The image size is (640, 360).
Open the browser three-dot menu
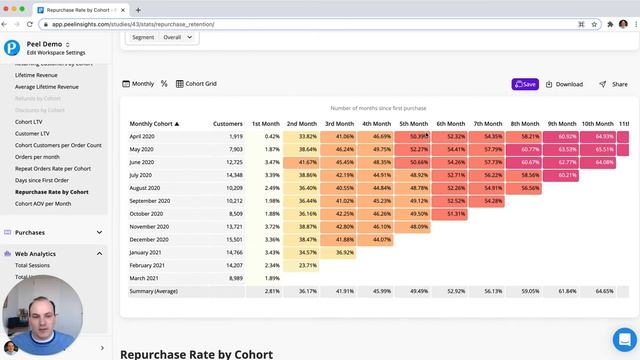point(636,24)
